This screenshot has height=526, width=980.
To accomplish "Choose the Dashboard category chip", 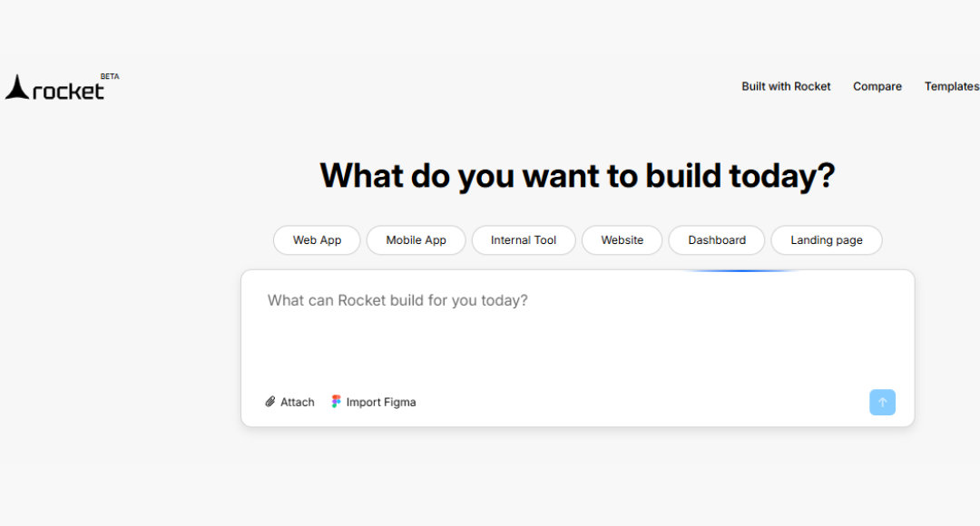I will tap(716, 240).
